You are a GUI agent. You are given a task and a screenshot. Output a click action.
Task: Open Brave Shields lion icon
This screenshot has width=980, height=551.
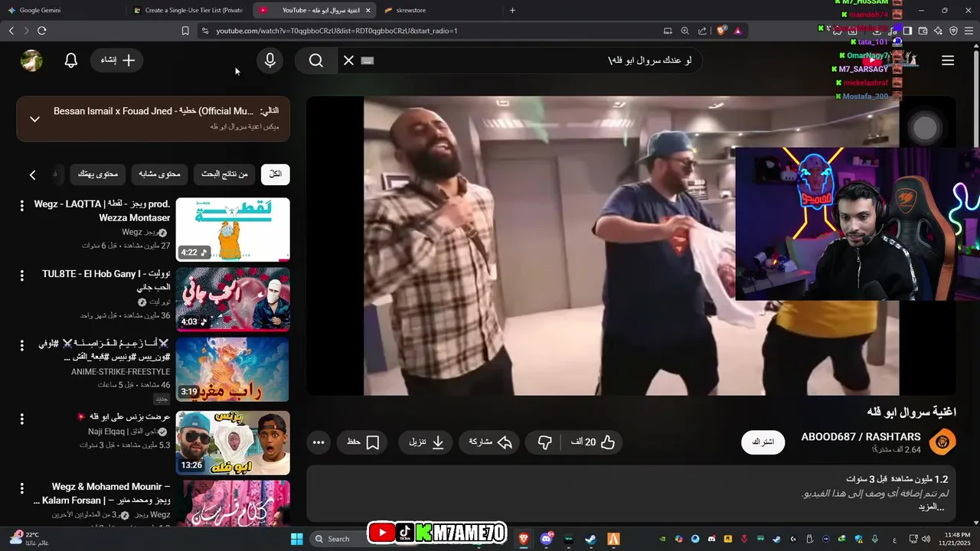(x=721, y=31)
